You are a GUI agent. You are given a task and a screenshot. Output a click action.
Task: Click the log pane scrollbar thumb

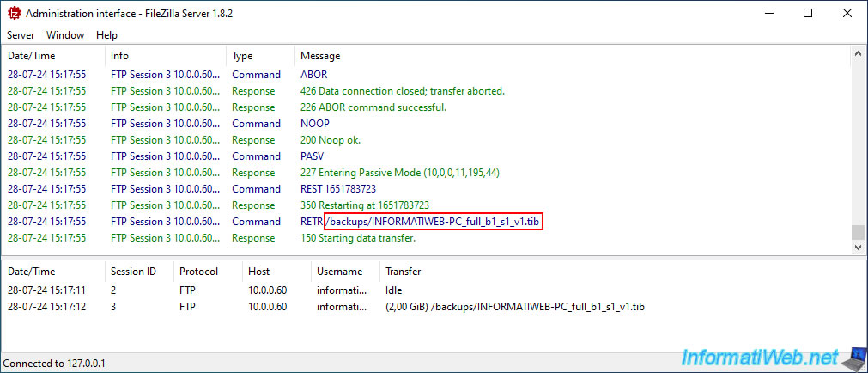858,232
